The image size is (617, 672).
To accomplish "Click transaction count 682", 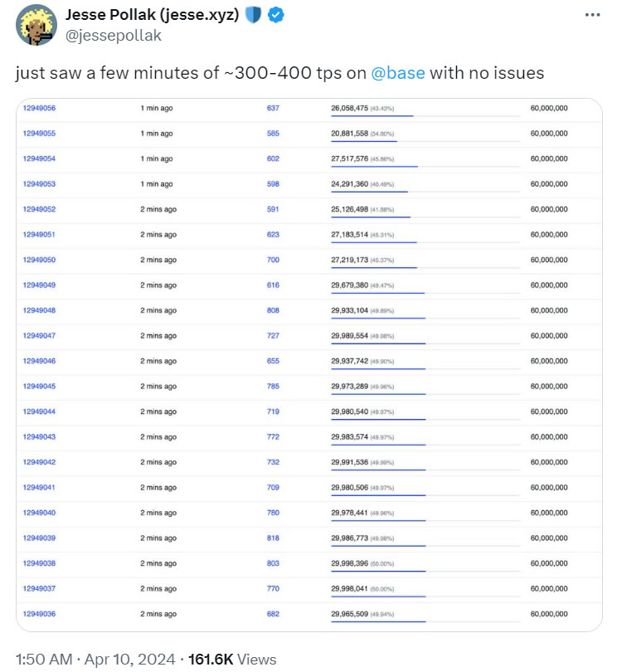I will coord(273,614).
